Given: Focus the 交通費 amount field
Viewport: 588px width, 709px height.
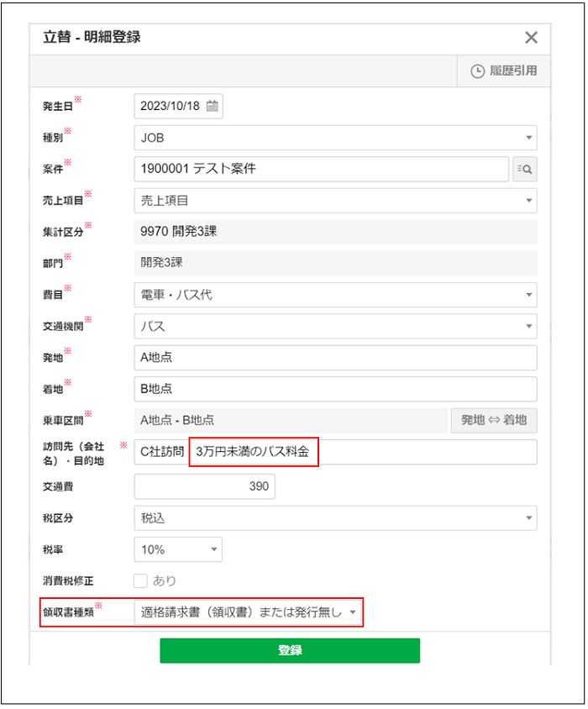Looking at the screenshot, I should click(204, 486).
